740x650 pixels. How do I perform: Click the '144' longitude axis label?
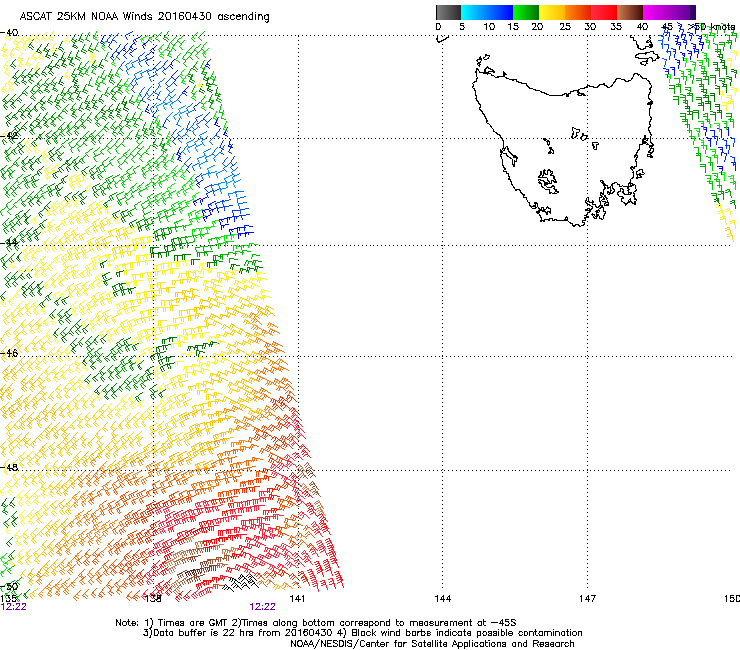point(442,599)
